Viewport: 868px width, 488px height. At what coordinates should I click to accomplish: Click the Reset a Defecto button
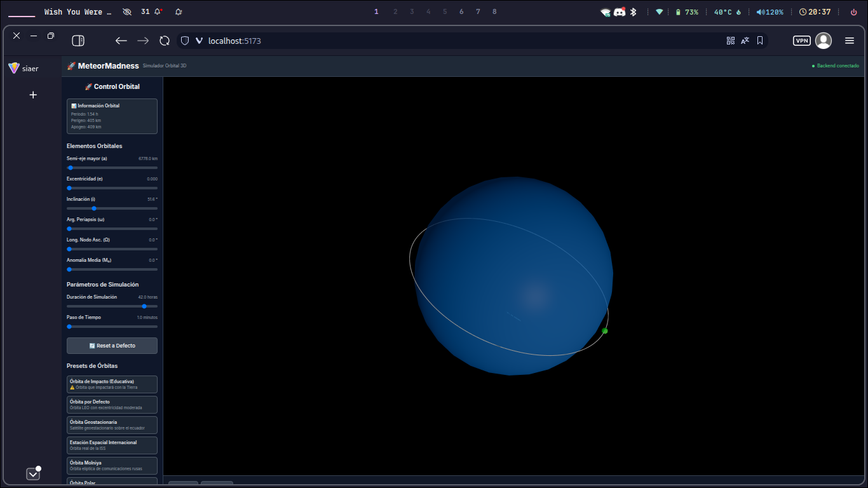tap(112, 346)
